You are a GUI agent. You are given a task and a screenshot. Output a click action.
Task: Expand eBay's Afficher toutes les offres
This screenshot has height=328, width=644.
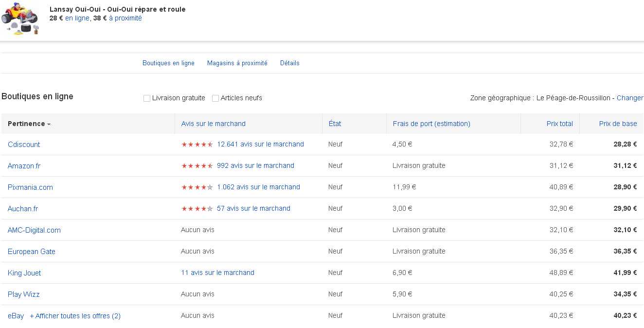(x=75, y=316)
